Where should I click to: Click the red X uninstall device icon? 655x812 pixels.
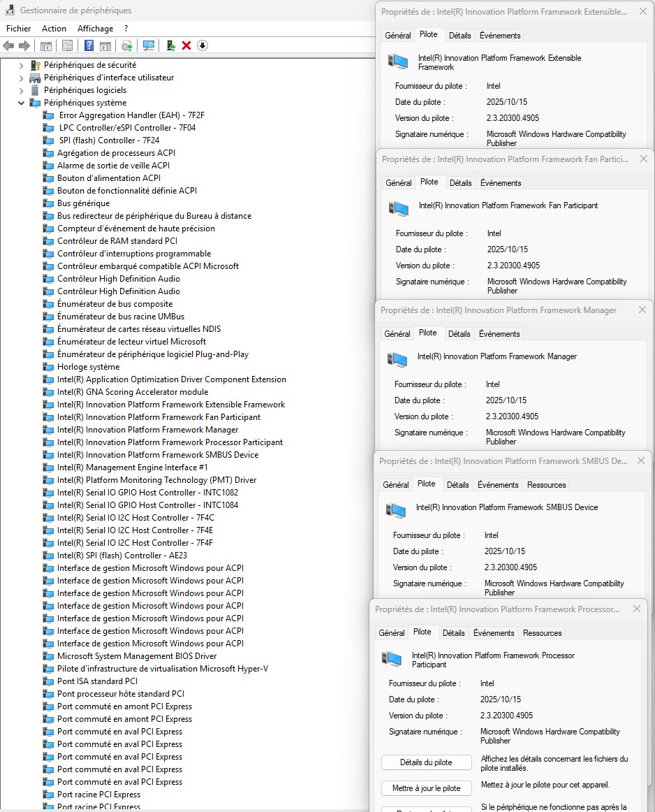point(186,45)
